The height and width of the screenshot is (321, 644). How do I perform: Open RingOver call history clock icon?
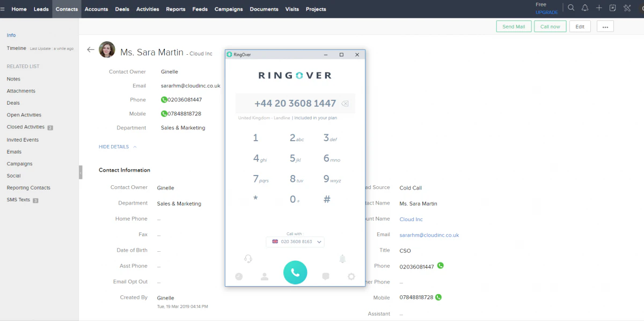tap(239, 276)
